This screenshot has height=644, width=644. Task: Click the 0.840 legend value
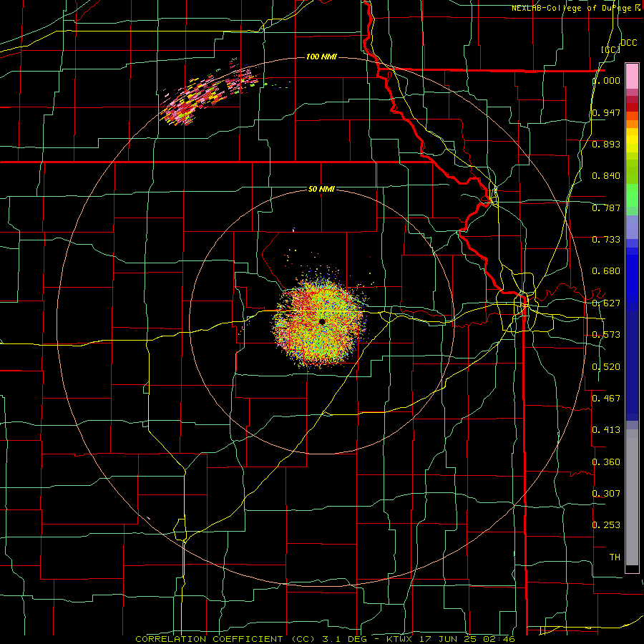tap(606, 176)
